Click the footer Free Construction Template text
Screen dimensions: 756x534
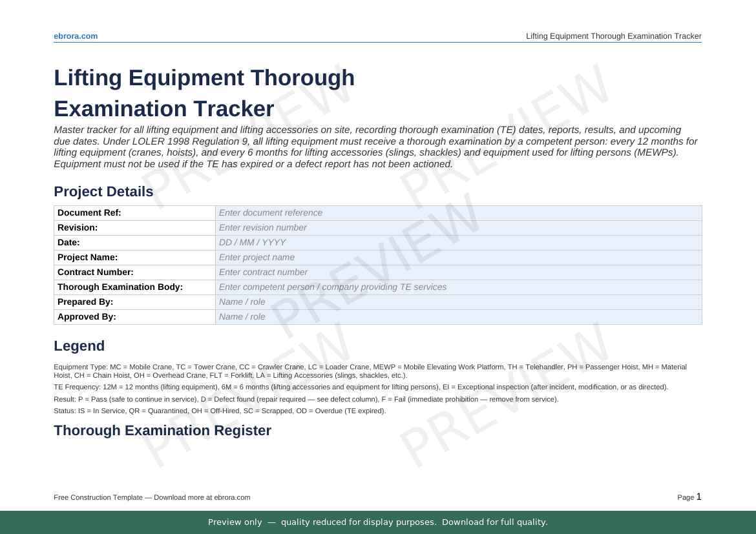coord(152,497)
